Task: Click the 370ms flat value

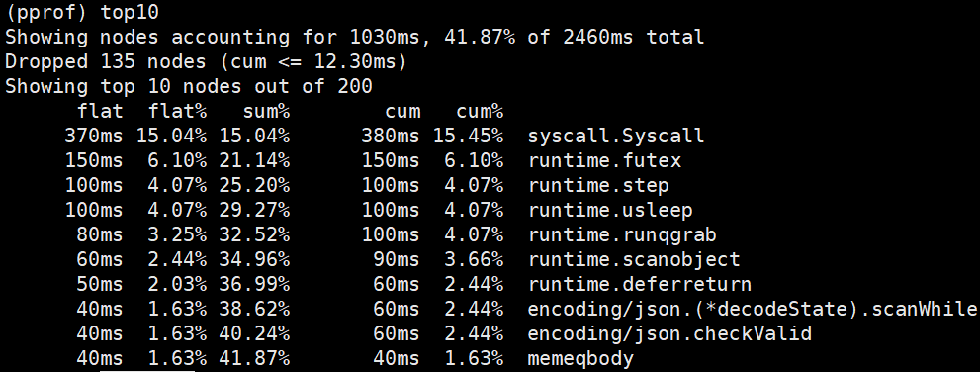Action: (x=94, y=137)
